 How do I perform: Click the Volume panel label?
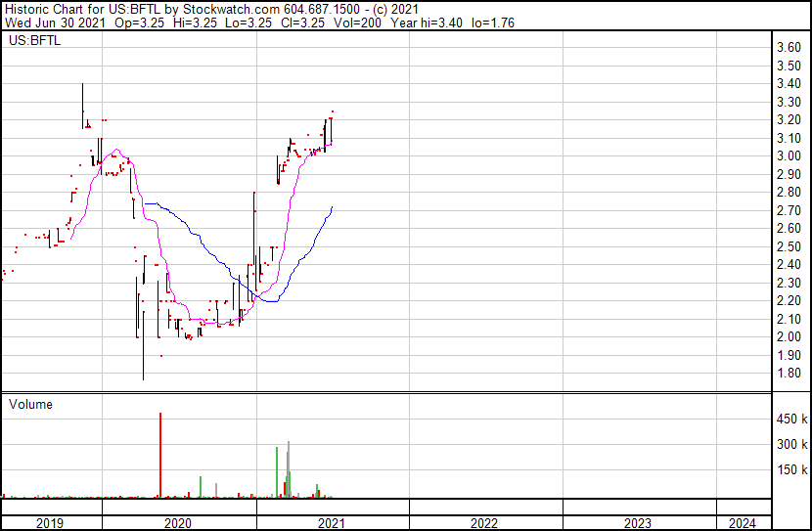(x=30, y=404)
